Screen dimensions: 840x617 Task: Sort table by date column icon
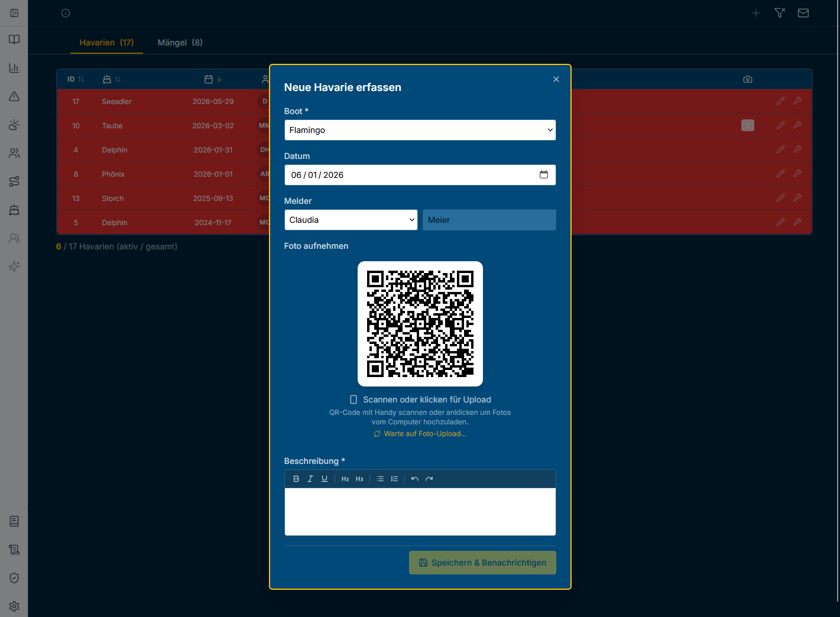(x=213, y=79)
